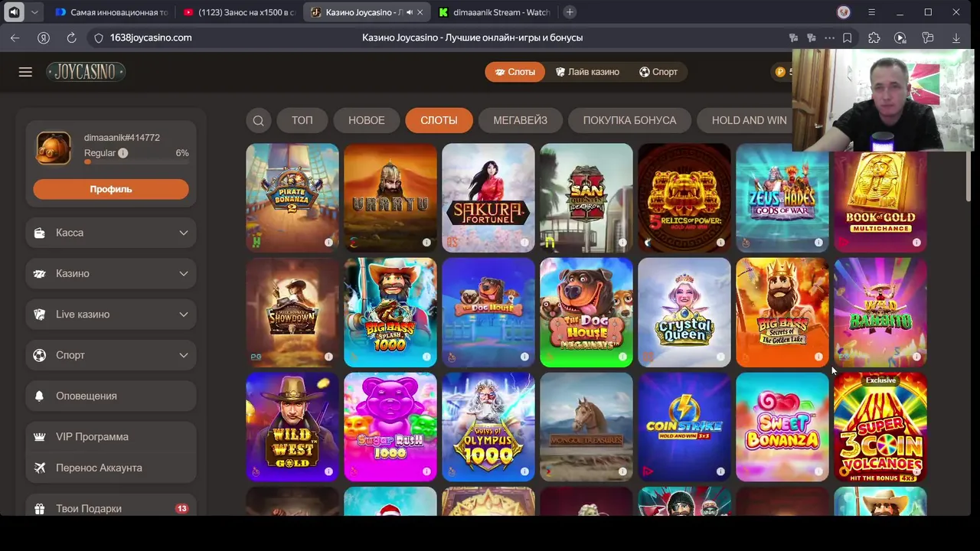This screenshot has width=980, height=551.
Task: Click info icon on Book of Gold Multichance tile
Action: 916,243
